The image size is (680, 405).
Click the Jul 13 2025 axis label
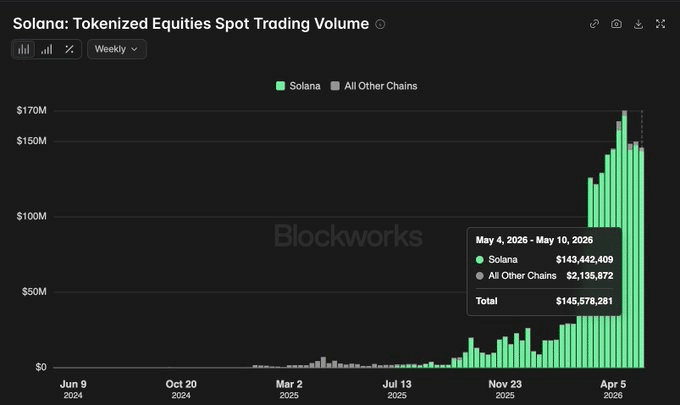[x=397, y=389]
